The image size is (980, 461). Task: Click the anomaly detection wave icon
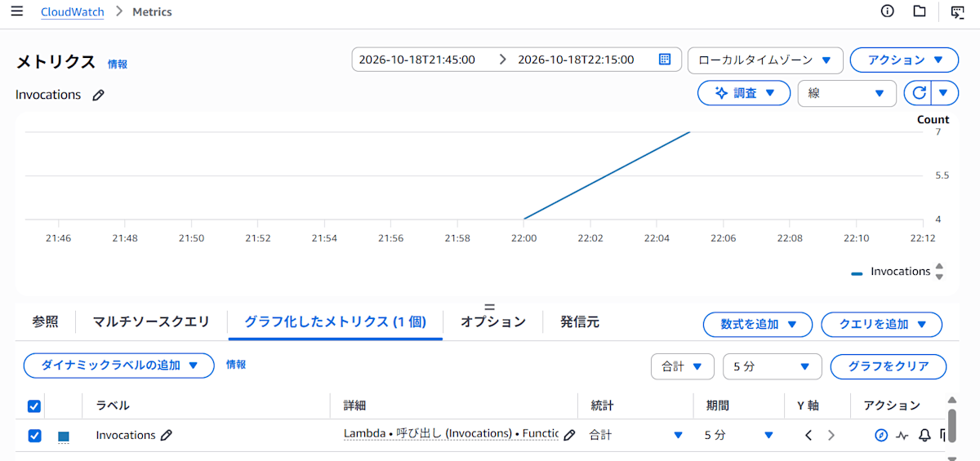click(x=902, y=435)
